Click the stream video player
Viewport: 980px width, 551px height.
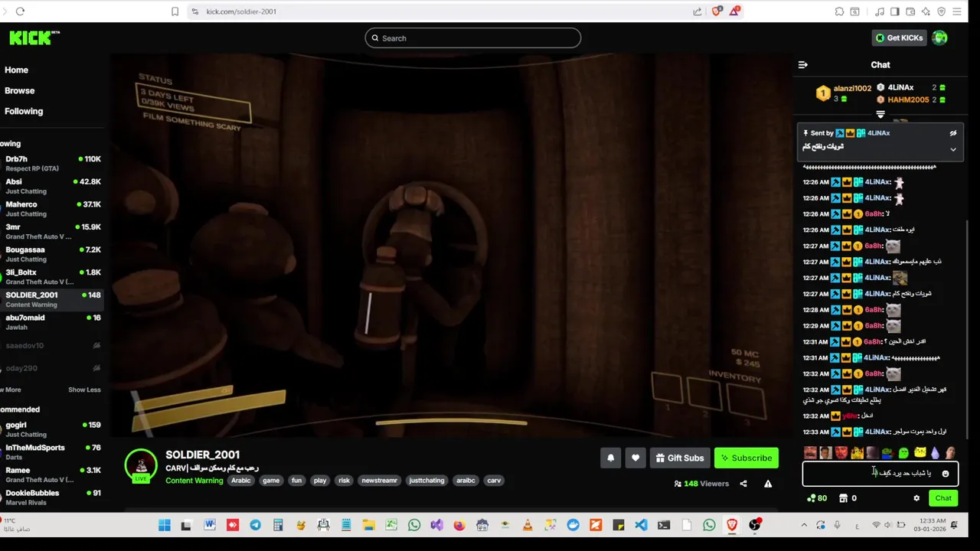[451, 245]
